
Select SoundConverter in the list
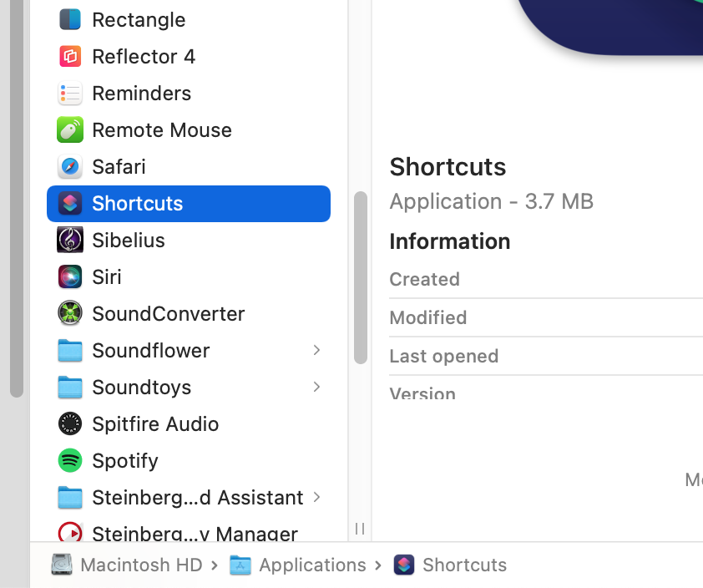(x=169, y=313)
